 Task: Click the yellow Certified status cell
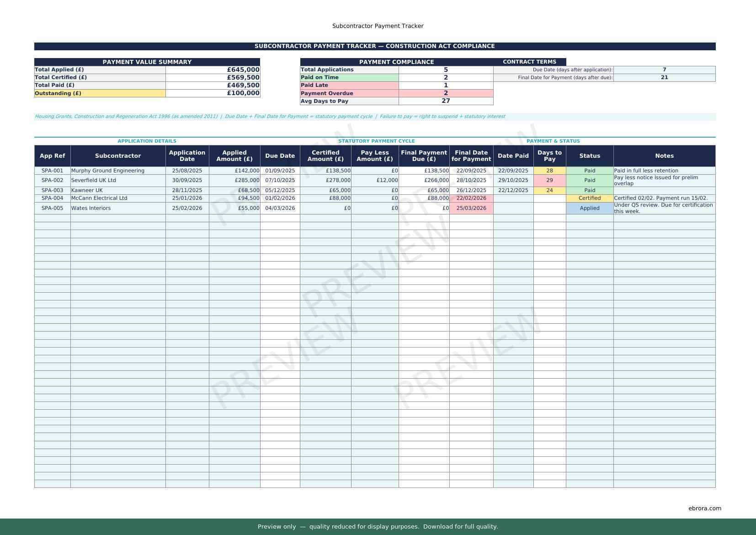click(589, 198)
